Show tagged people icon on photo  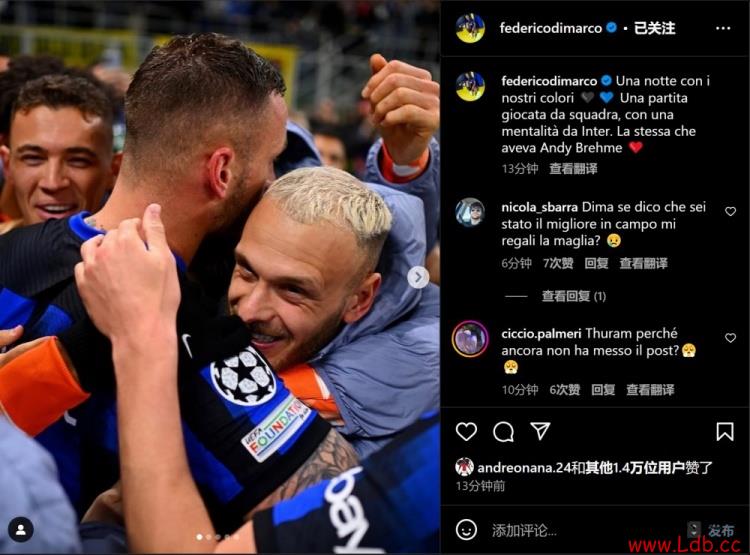[x=21, y=529]
